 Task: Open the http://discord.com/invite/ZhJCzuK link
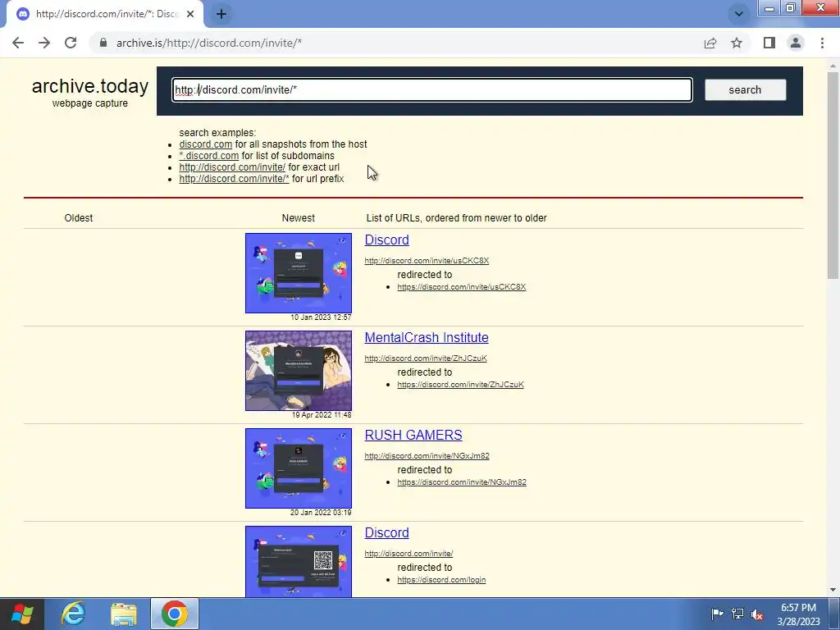(x=426, y=358)
